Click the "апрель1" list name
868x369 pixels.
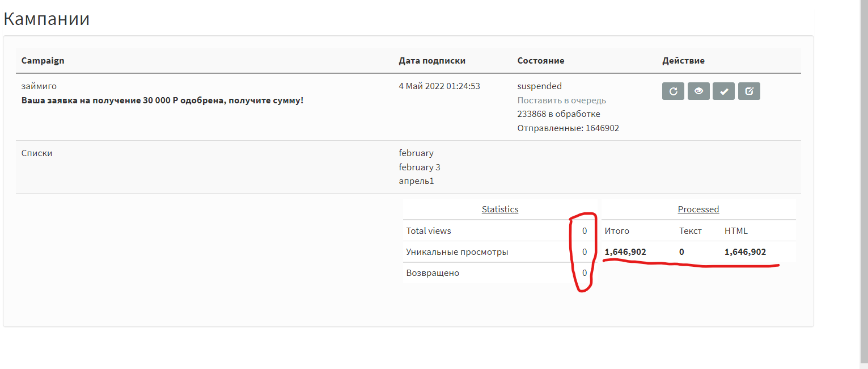click(x=416, y=182)
